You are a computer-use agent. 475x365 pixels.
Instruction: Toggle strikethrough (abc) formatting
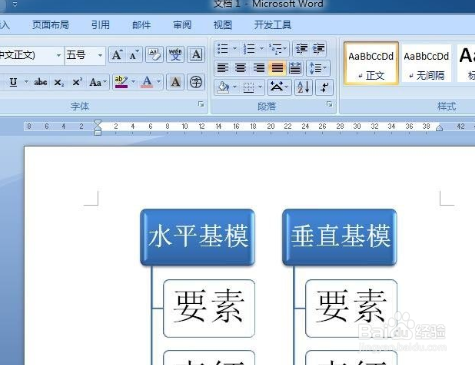coord(41,82)
